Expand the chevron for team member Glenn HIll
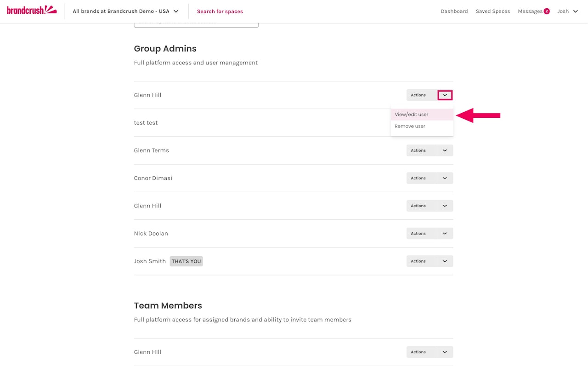This screenshot has width=588, height=368. point(445,352)
